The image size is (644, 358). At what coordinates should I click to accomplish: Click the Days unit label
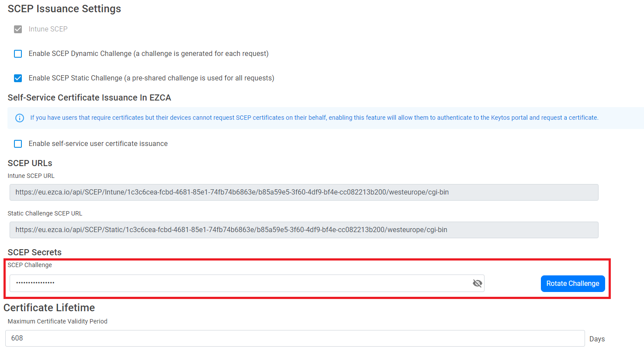[x=597, y=339]
